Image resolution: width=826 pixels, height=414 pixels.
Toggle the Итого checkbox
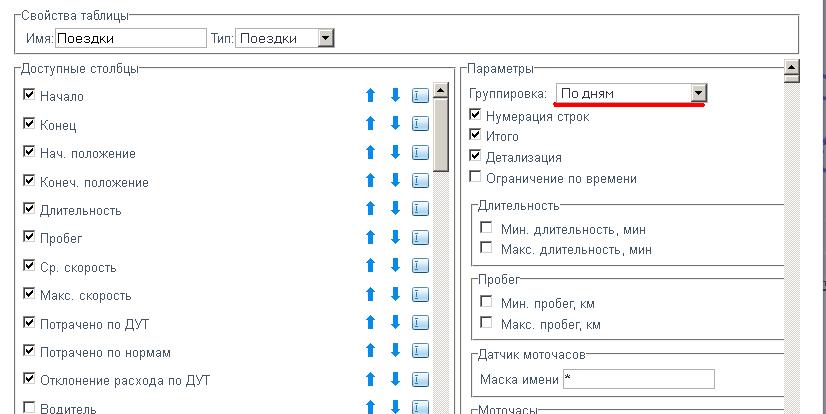tap(475, 134)
